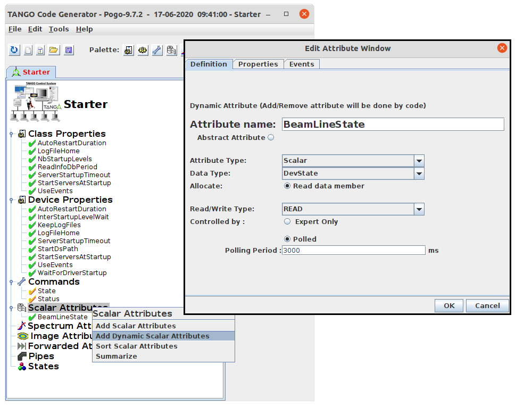
Task: Select the KeepLogFiles device property
Action: pyautogui.click(x=60, y=225)
